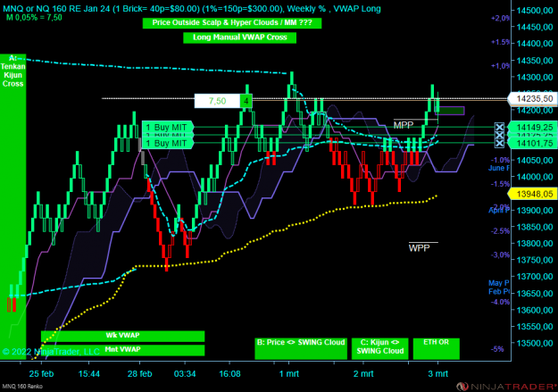Click the 14300,00 price axis value
The height and width of the screenshot is (392, 558).
[535, 78]
